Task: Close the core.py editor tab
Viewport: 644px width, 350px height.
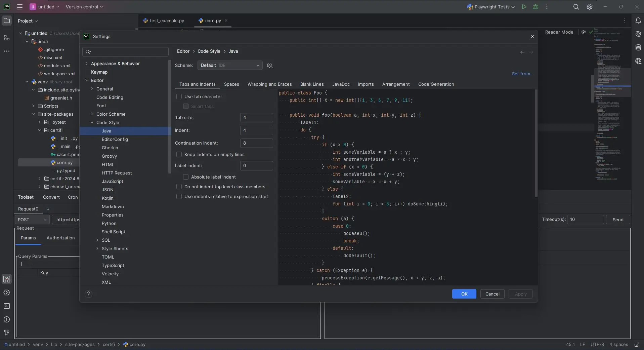Action: (x=226, y=21)
